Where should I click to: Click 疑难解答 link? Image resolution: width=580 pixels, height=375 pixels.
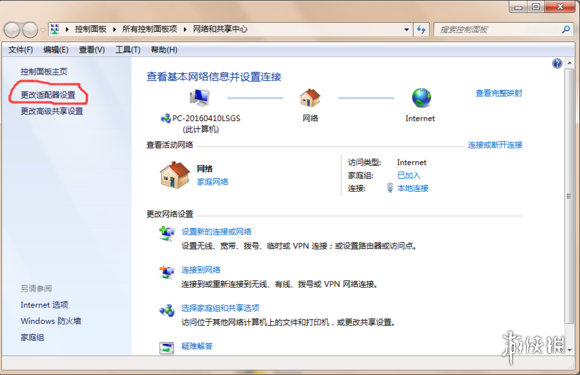[x=197, y=346]
